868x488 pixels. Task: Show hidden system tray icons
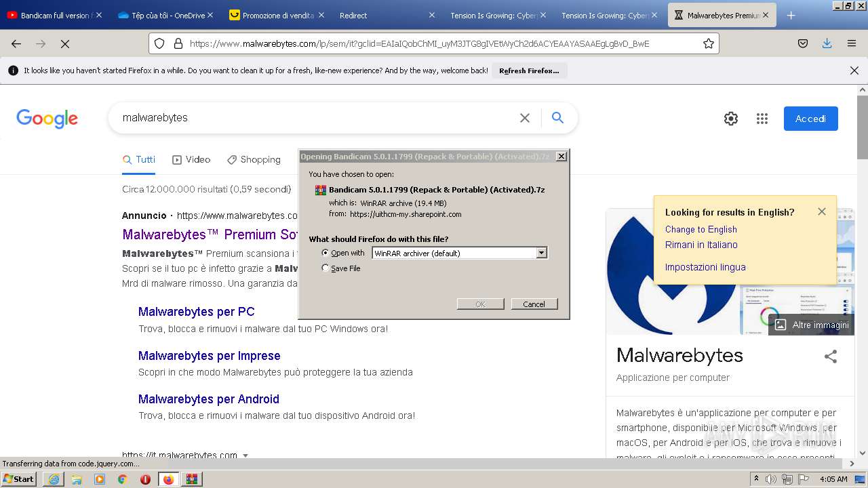pos(757,479)
